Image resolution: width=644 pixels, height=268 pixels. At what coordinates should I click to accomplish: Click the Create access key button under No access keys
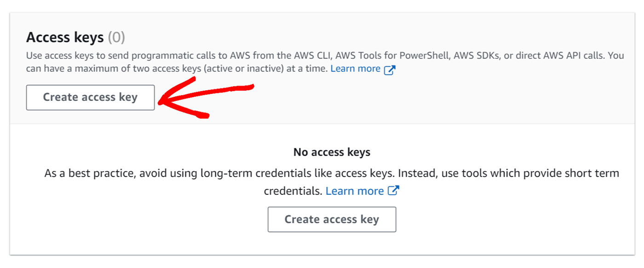332,219
